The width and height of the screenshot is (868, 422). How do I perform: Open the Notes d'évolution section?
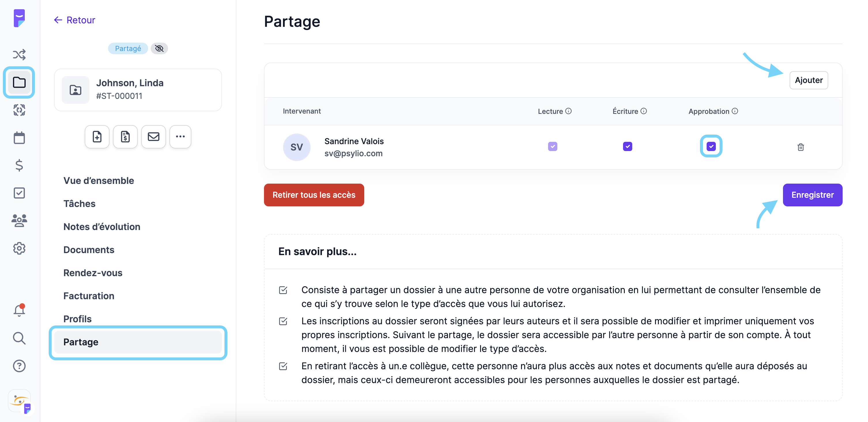click(102, 227)
